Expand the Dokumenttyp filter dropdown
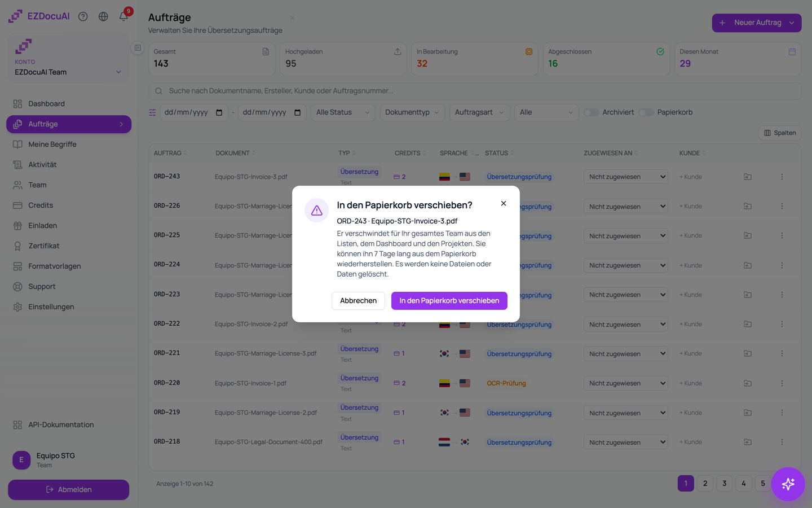This screenshot has width=812, height=508. [412, 112]
